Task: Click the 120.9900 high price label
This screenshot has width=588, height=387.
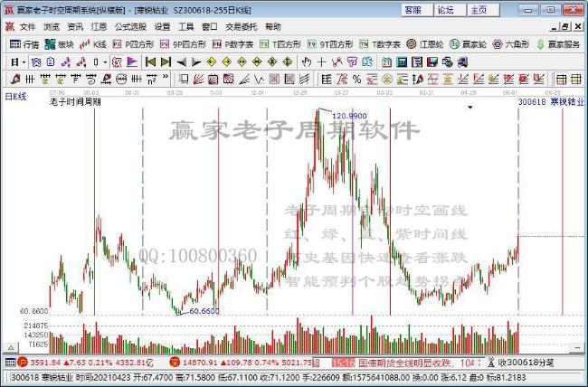Action: [x=349, y=116]
